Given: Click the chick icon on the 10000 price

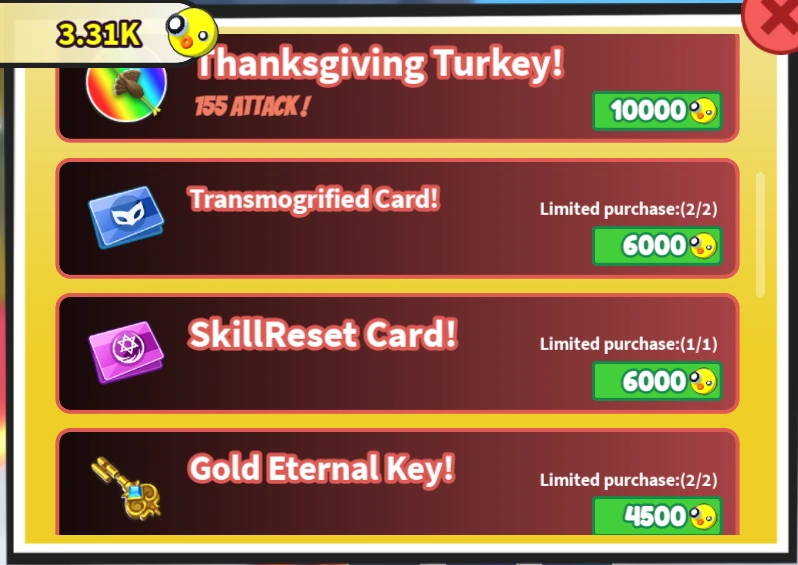Looking at the screenshot, I should [x=703, y=111].
